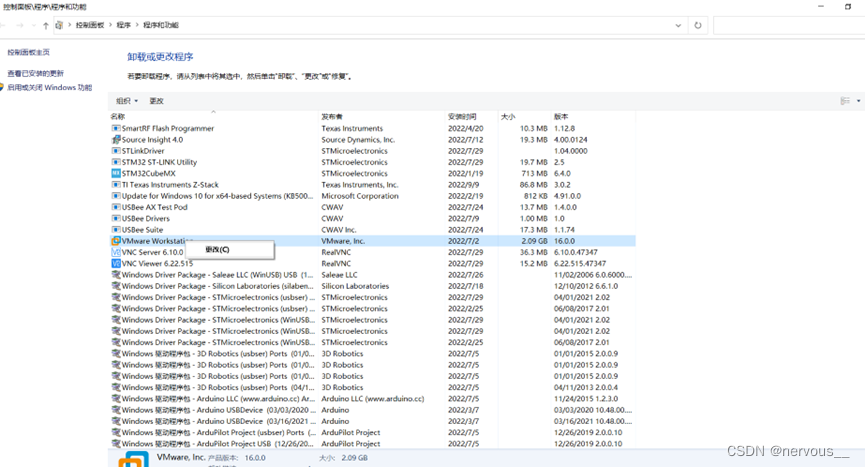Viewport: 865px width, 467px height.
Task: Click the 713 MB size cell
Action: [x=534, y=173]
